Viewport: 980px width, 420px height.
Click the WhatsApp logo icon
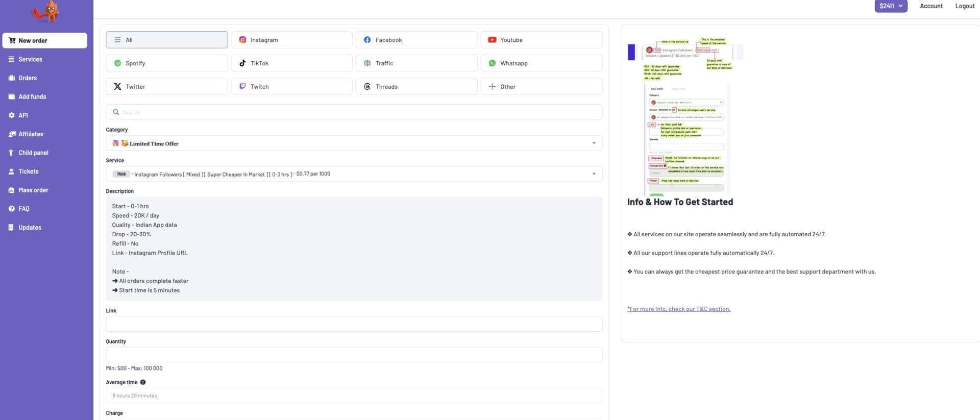(x=492, y=63)
